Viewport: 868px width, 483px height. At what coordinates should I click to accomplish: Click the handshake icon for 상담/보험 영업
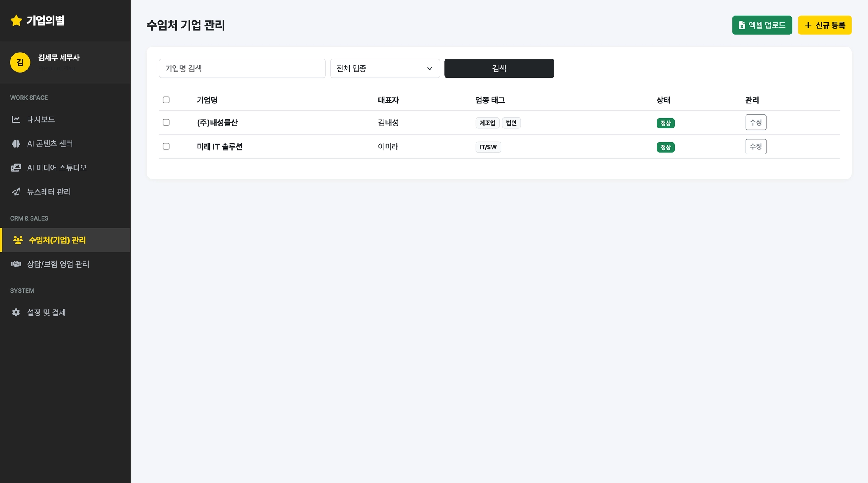point(16,264)
